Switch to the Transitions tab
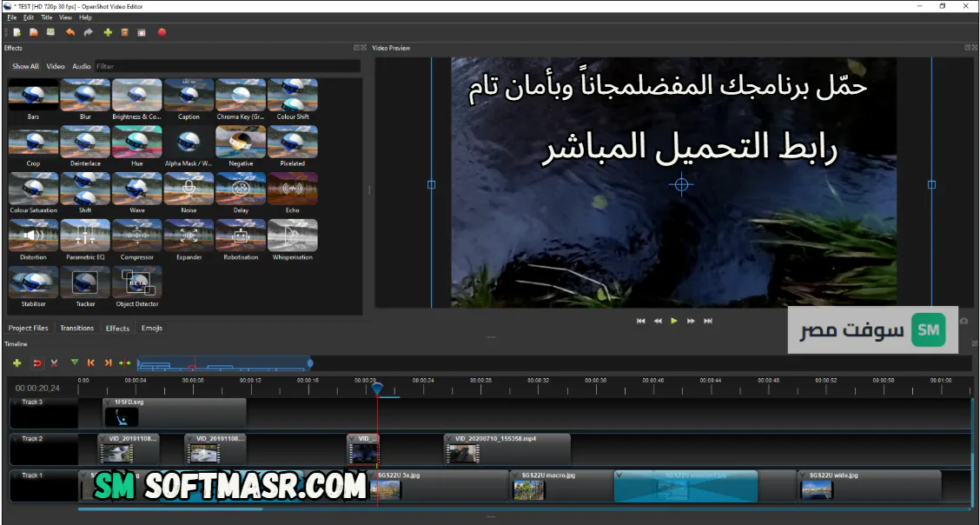This screenshot has width=980, height=525. coord(76,329)
